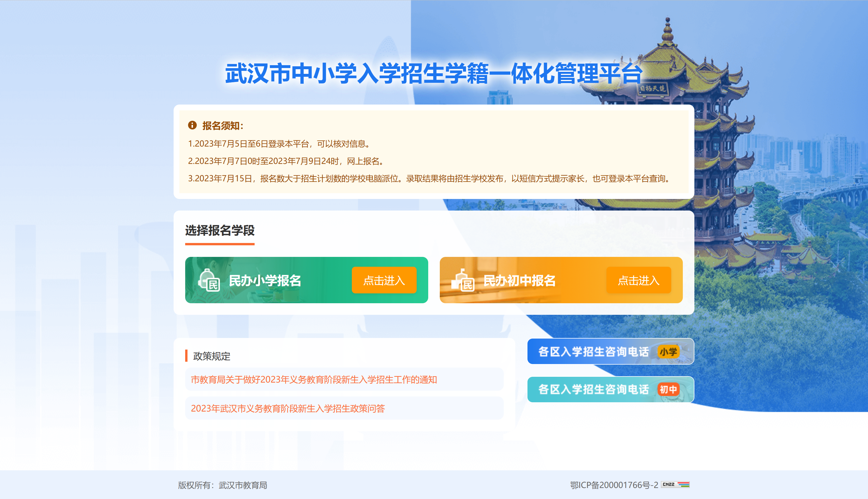Click the 版权所有：武汉市教育局 footer text
The width and height of the screenshot is (868, 499).
pos(222,485)
